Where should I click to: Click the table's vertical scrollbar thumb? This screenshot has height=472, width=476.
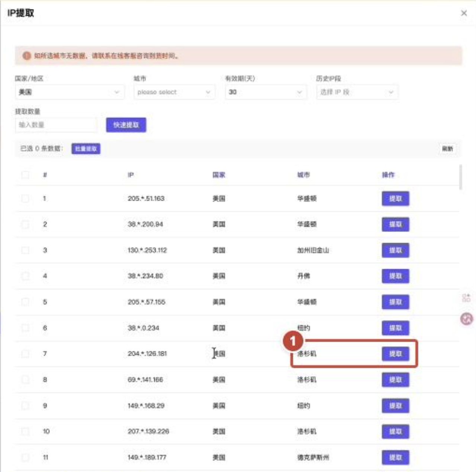point(461,177)
